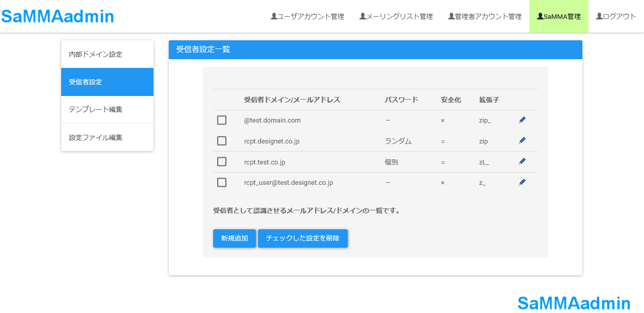
Task: Click the 新規追加 button
Action: tap(235, 238)
